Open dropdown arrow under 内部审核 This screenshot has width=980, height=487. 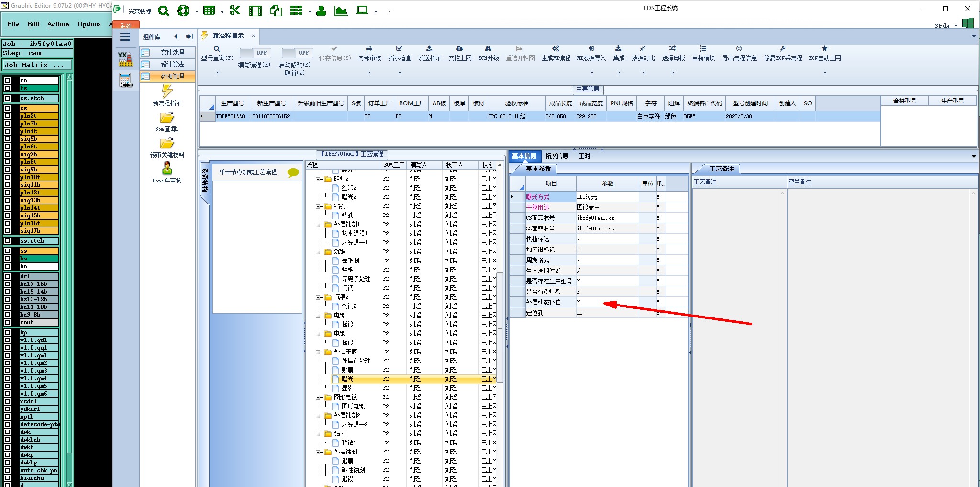coord(369,73)
